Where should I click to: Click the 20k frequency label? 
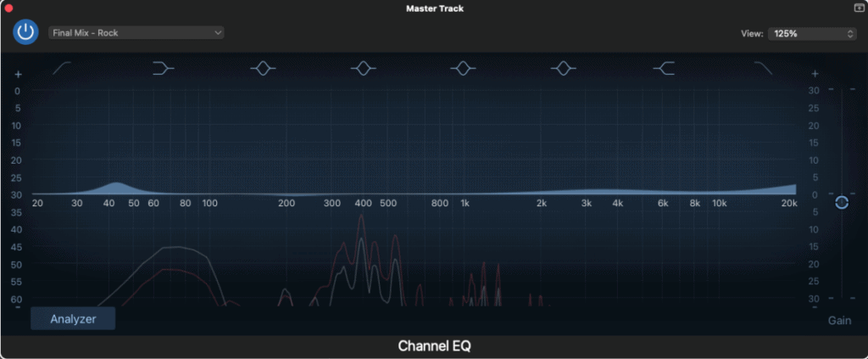pos(789,204)
